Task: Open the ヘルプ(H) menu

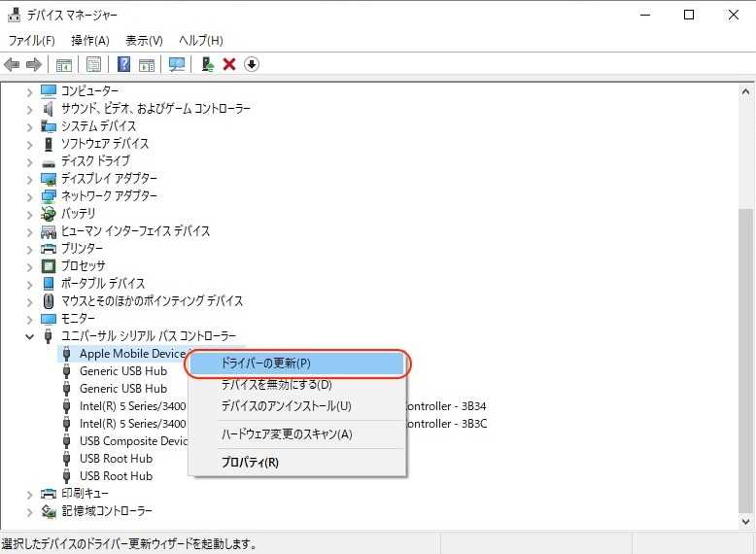Action: pos(200,40)
